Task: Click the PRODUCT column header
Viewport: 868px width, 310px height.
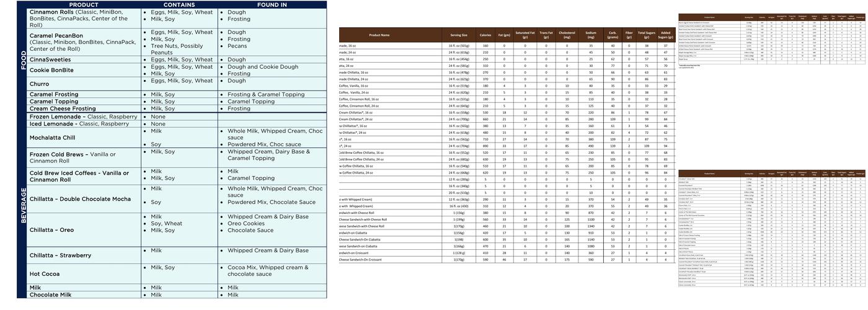Action: pyautogui.click(x=84, y=4)
